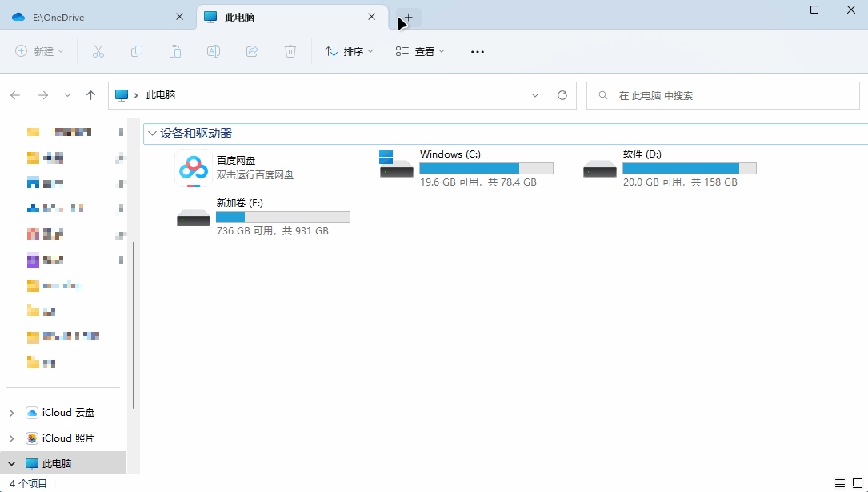Open the 查看 (View) dropdown
Viewport: 868px width, 492px height.
[419, 51]
